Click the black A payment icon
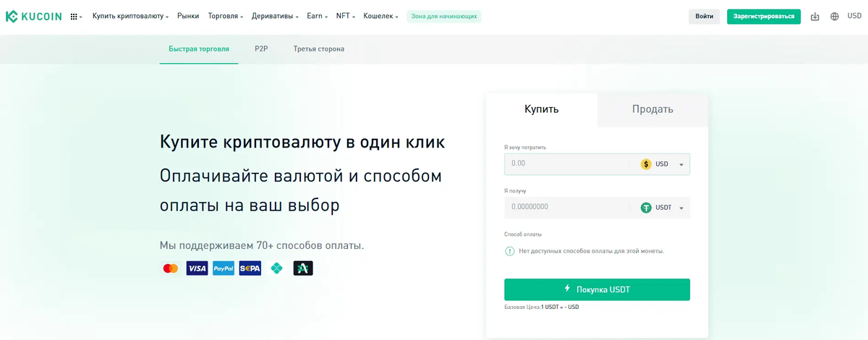The image size is (868, 340). point(303,268)
